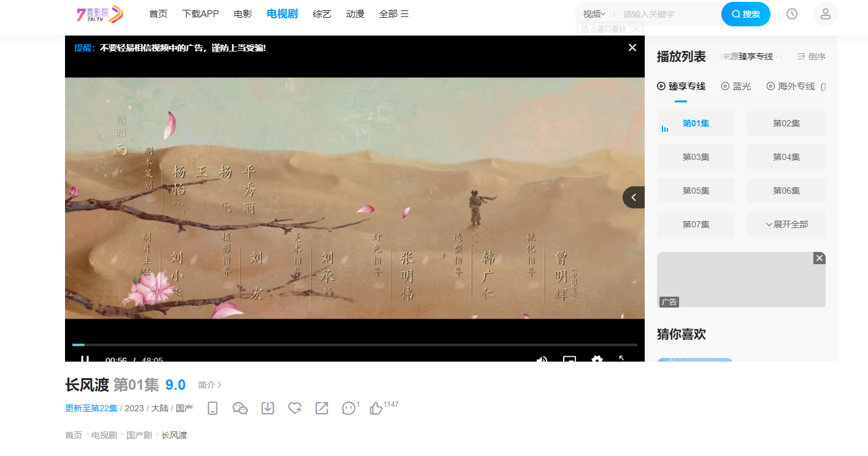868x456 pixels.
Task: Click the 小窗口播放 mini-window button
Action: pos(604,29)
